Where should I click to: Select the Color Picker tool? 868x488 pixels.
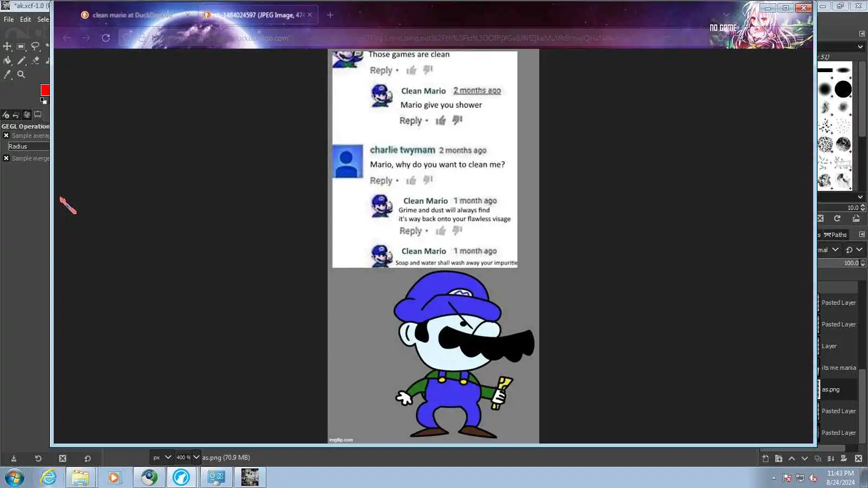click(x=7, y=75)
